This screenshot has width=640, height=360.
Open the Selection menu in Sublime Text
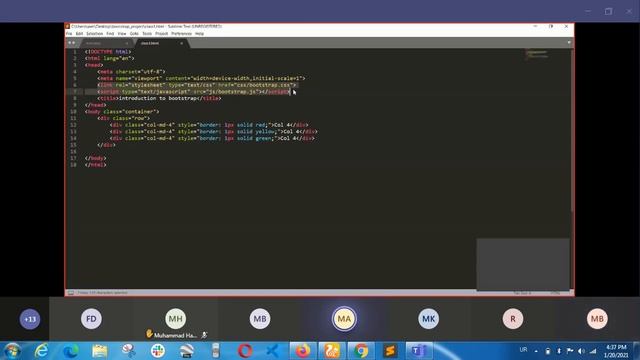[95, 34]
